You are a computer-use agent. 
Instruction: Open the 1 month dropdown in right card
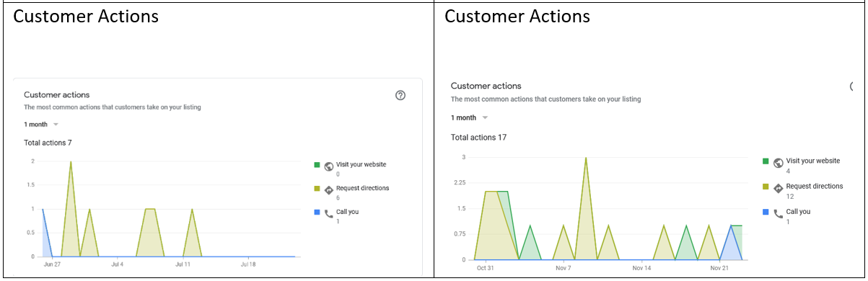tap(469, 117)
